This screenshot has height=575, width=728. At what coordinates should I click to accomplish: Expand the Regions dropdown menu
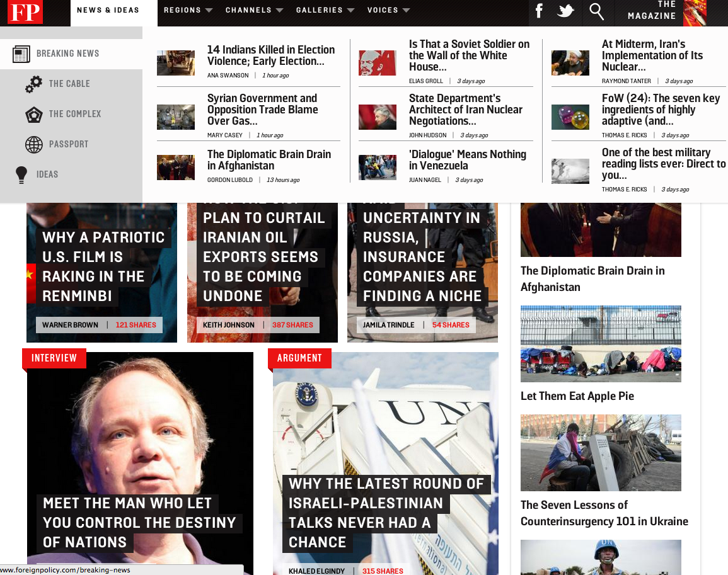click(188, 10)
